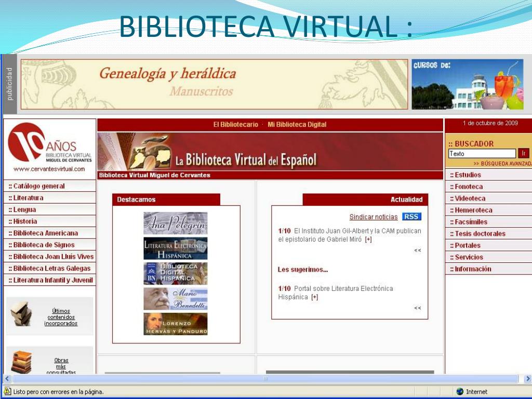Click the Sindicar noticias link
Viewport: 532px width, 399px height.
point(374,217)
